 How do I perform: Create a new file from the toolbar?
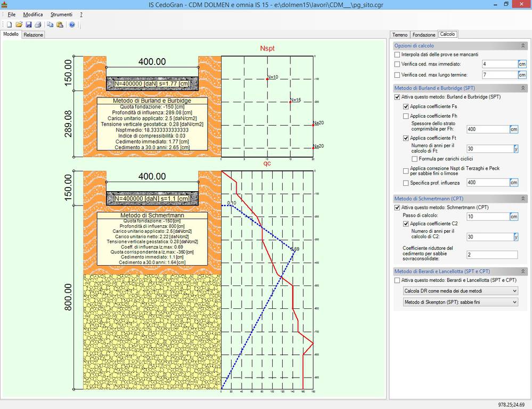[x=9, y=24]
